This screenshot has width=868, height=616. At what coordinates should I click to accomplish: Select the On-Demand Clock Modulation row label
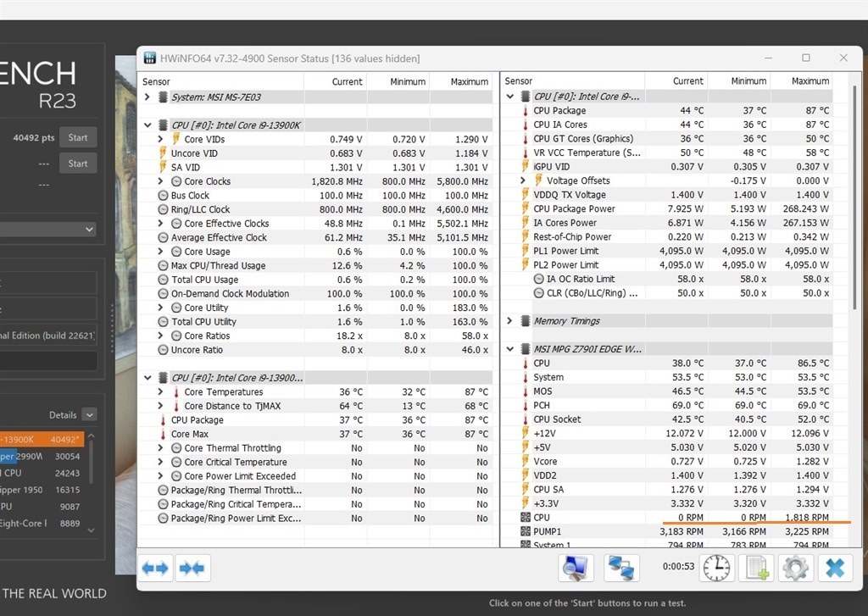pos(230,293)
